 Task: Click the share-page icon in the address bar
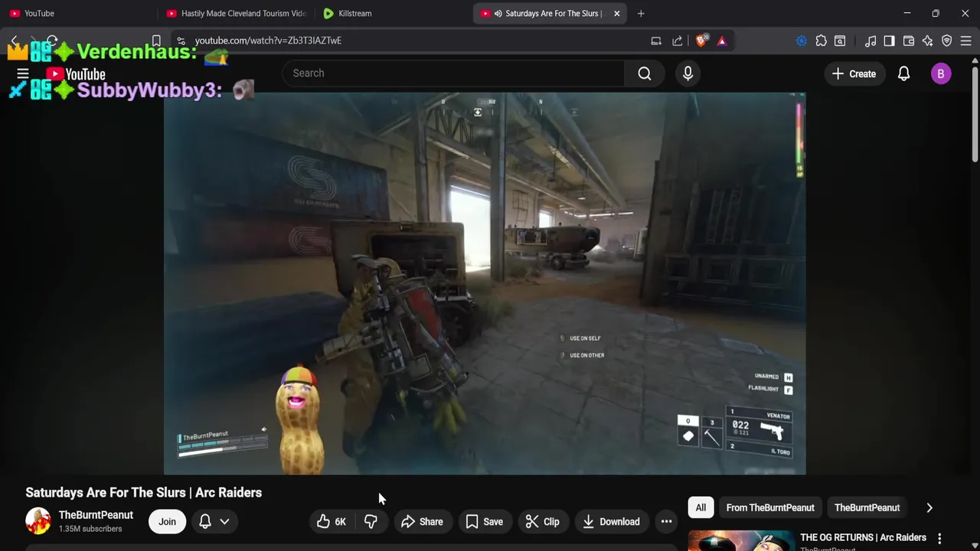(x=677, y=41)
